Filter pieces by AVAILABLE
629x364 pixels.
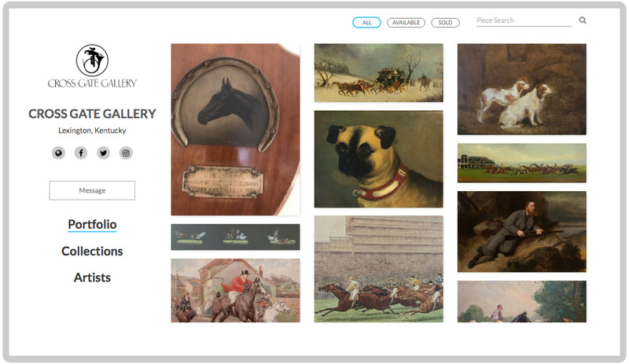[x=406, y=23]
